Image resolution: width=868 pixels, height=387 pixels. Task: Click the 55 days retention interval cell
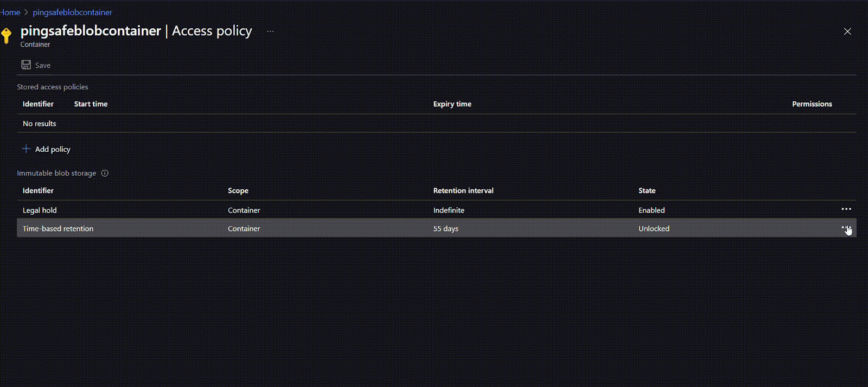pos(445,229)
